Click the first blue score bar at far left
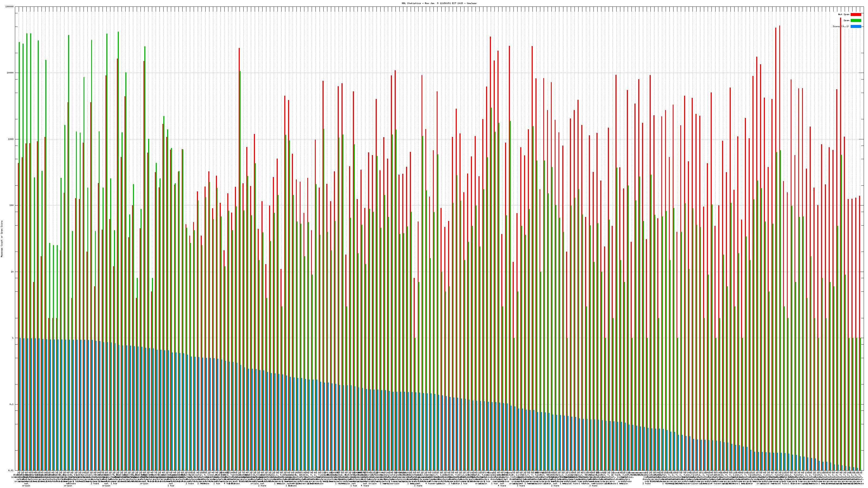Viewport: 868px width, 488px height. pyautogui.click(x=20, y=404)
